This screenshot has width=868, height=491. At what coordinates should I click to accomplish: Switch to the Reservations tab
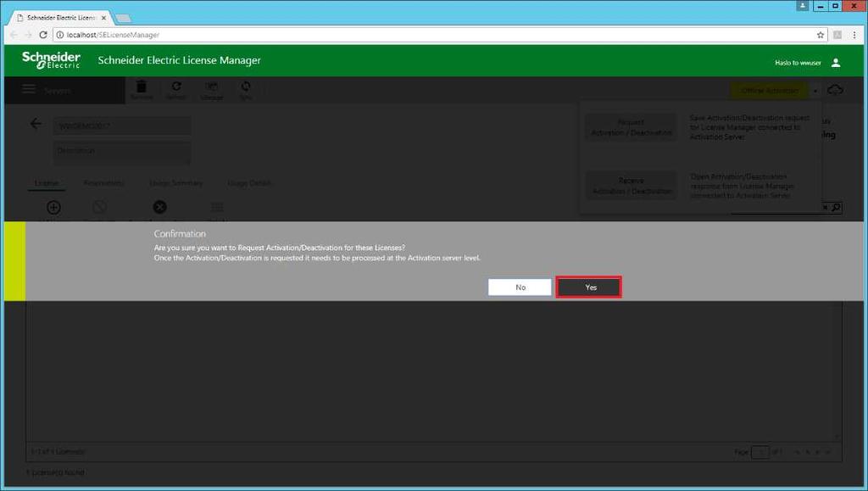pyautogui.click(x=103, y=183)
